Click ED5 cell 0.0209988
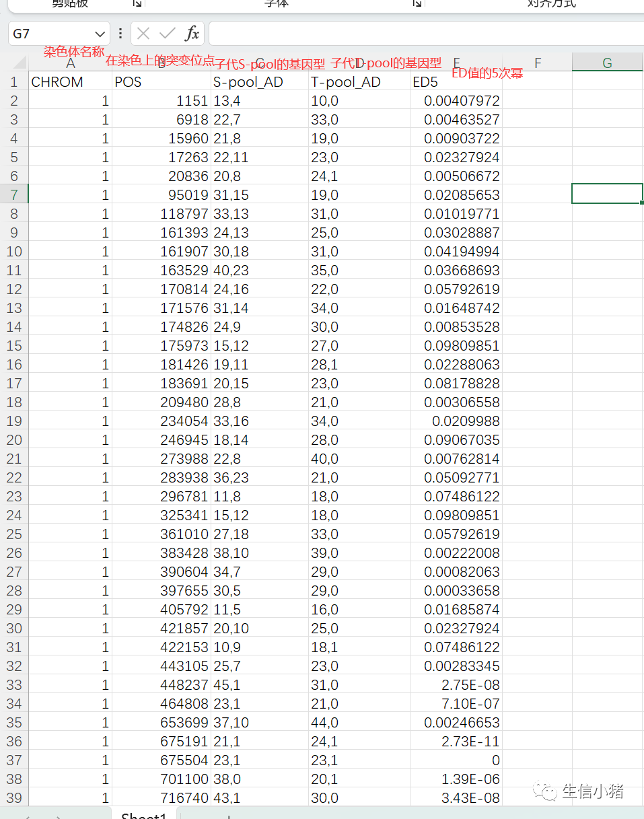Viewport: 644px width, 819px height. tap(456, 421)
